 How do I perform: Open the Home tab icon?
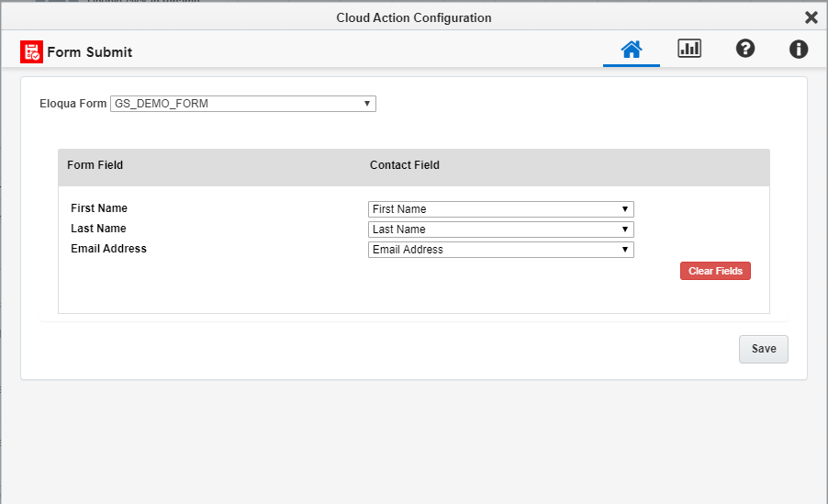(631, 50)
